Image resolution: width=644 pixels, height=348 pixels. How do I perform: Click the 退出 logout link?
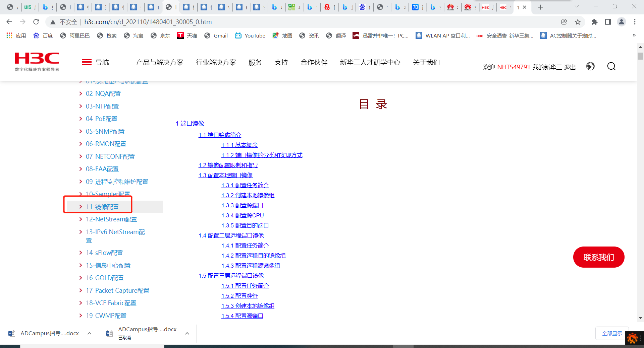[x=570, y=67]
